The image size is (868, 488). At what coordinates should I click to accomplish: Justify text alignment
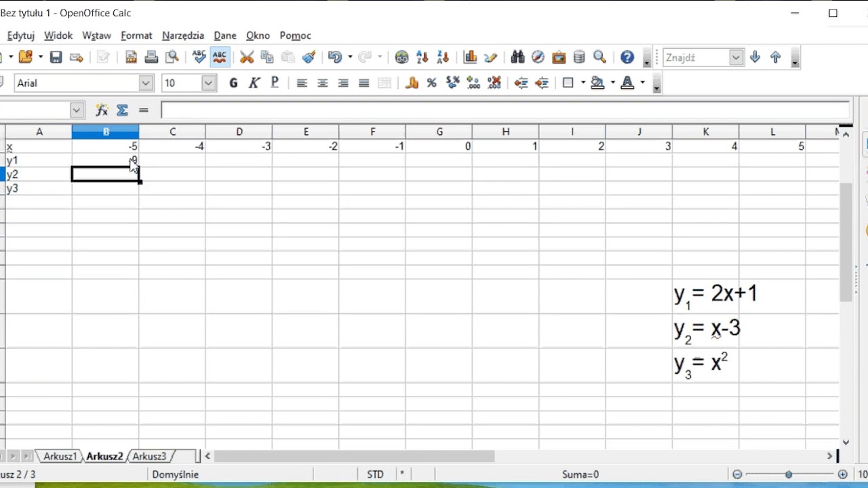[x=364, y=83]
